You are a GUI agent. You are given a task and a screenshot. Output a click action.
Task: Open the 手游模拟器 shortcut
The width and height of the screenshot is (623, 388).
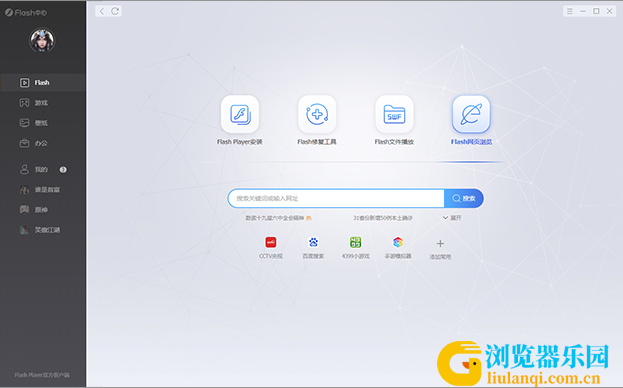[x=398, y=247]
